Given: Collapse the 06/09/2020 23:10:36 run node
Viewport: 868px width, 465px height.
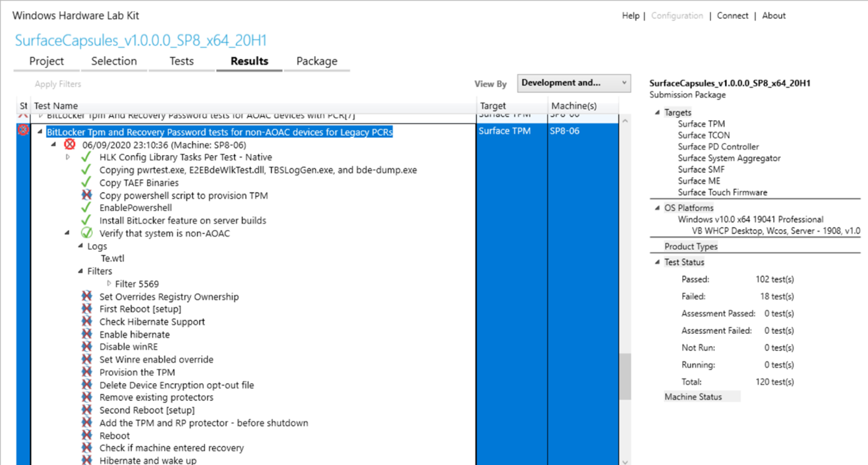Looking at the screenshot, I should click(55, 144).
